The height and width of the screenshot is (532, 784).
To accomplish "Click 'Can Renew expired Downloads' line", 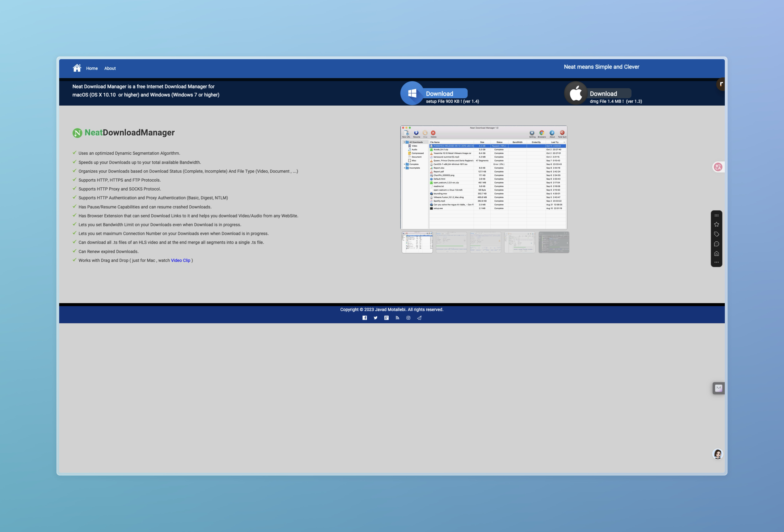I will coord(108,252).
